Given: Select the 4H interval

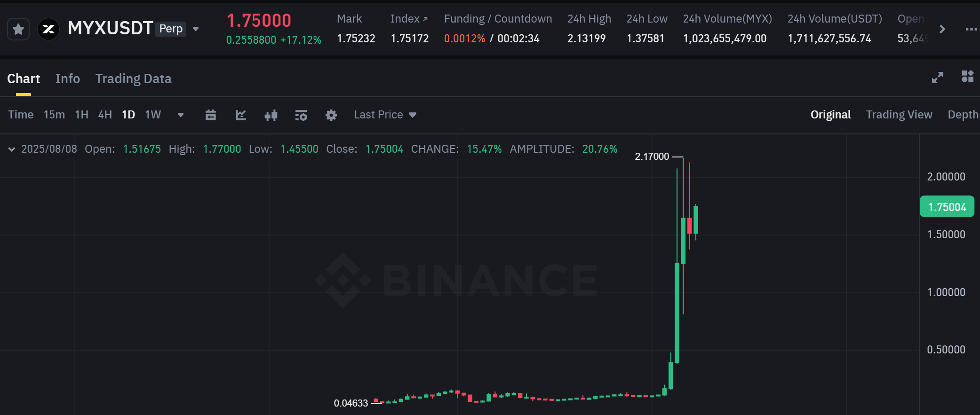Looking at the screenshot, I should (105, 115).
